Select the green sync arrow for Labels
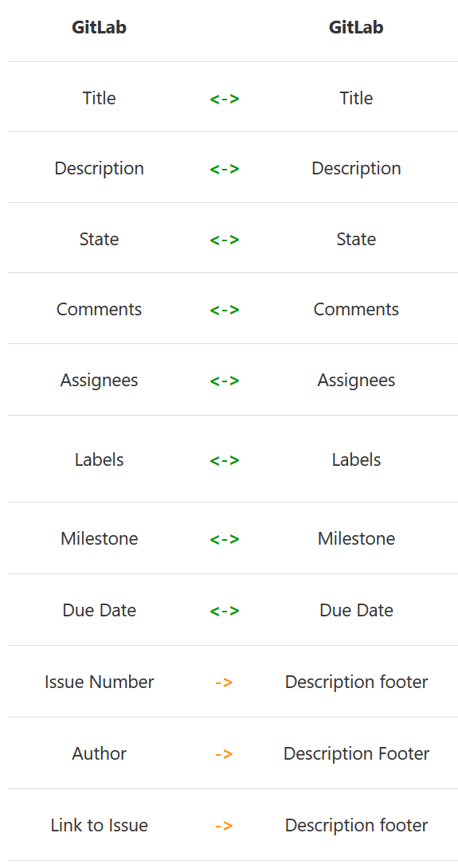 click(225, 460)
